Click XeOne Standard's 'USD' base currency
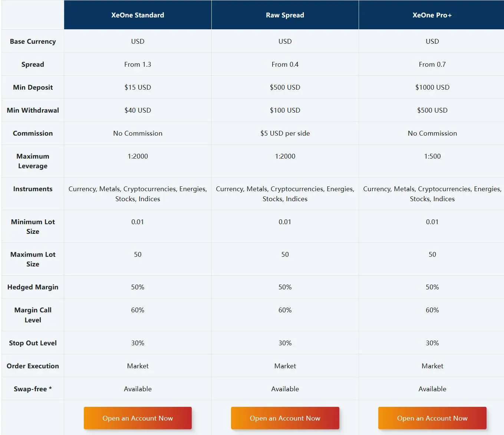 point(138,41)
